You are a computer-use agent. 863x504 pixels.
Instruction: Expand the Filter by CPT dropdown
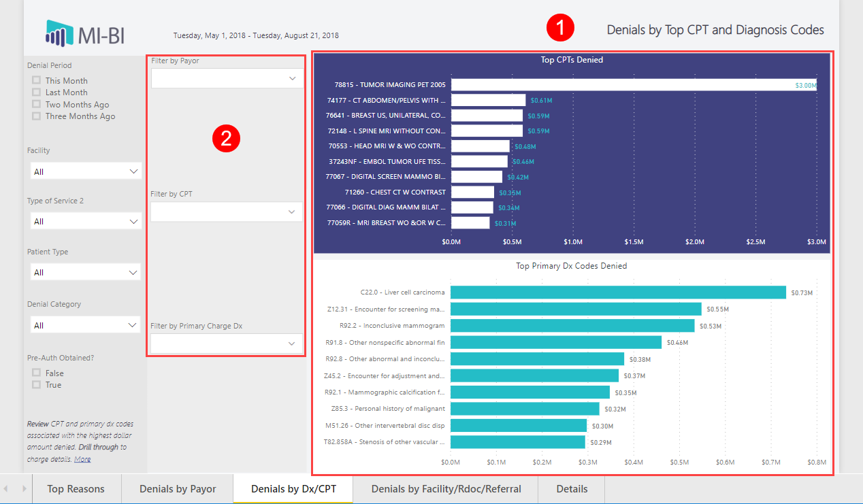pyautogui.click(x=227, y=212)
